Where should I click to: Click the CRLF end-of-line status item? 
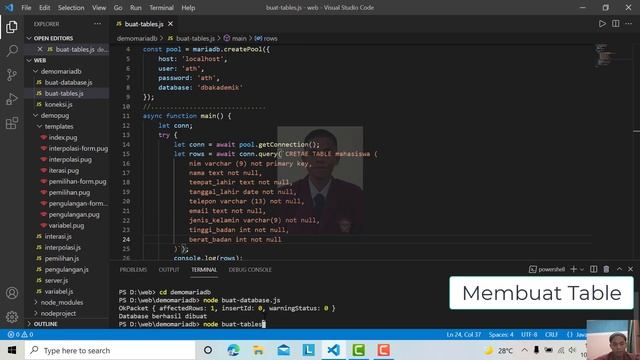click(x=551, y=334)
